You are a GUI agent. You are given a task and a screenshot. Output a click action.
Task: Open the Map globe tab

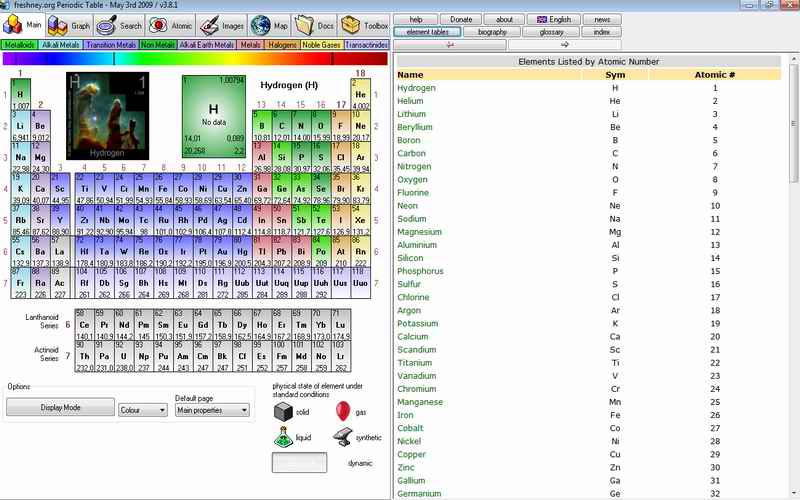(x=270, y=25)
